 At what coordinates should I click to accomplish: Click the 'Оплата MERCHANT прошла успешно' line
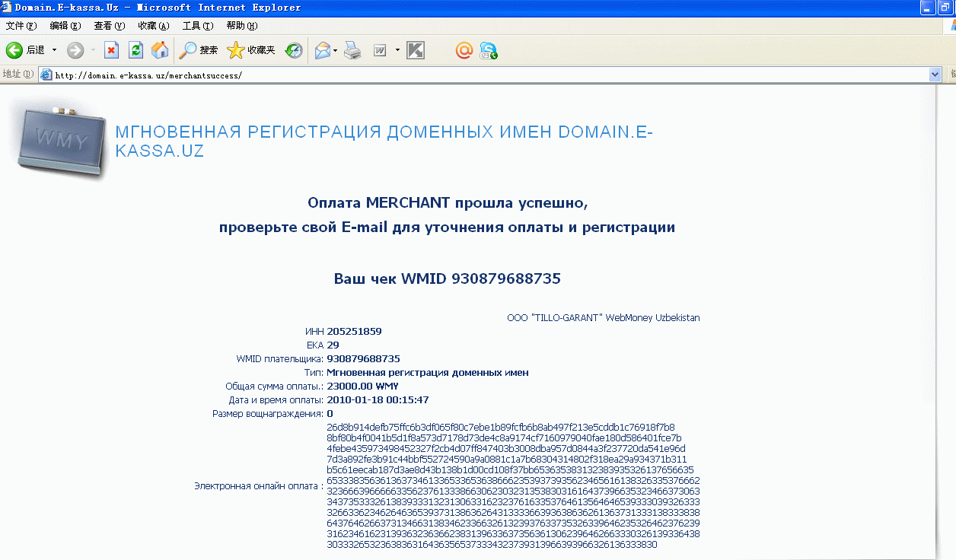click(448, 203)
